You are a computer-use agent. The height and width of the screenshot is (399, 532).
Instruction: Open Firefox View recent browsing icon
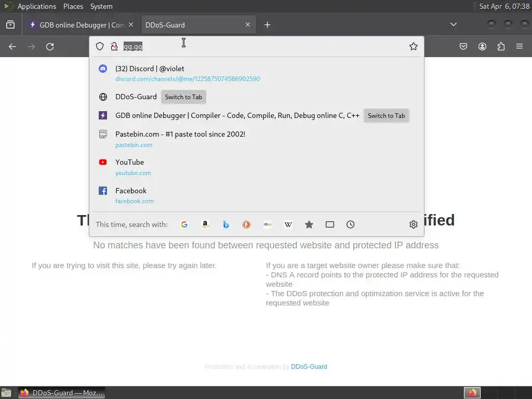(x=10, y=25)
